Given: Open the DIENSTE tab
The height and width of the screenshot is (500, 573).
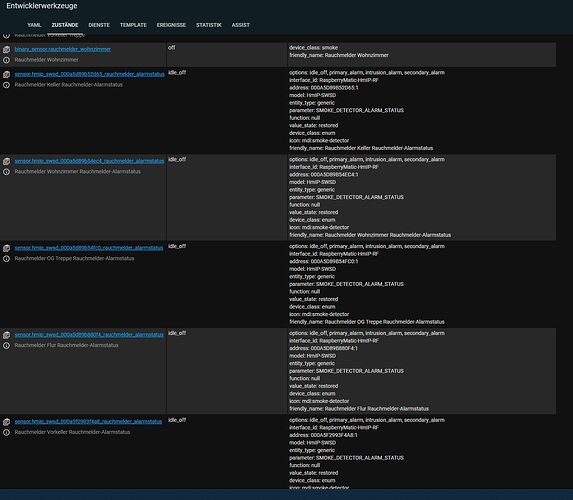Looking at the screenshot, I should click(x=99, y=25).
